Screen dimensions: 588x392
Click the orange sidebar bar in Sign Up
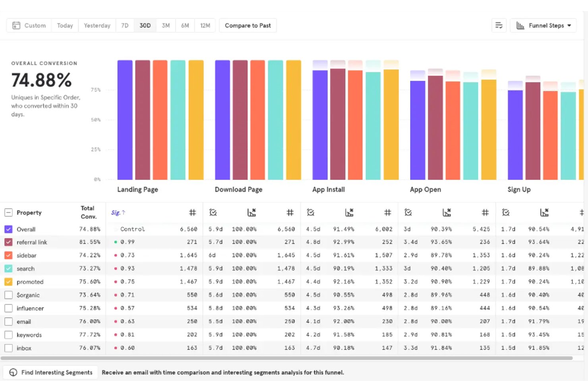[x=551, y=135]
